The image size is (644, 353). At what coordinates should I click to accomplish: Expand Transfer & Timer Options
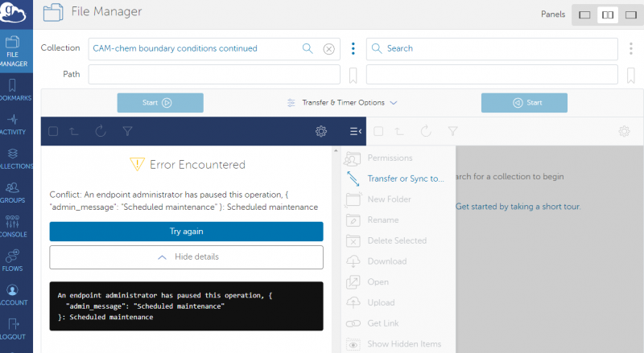pyautogui.click(x=342, y=103)
